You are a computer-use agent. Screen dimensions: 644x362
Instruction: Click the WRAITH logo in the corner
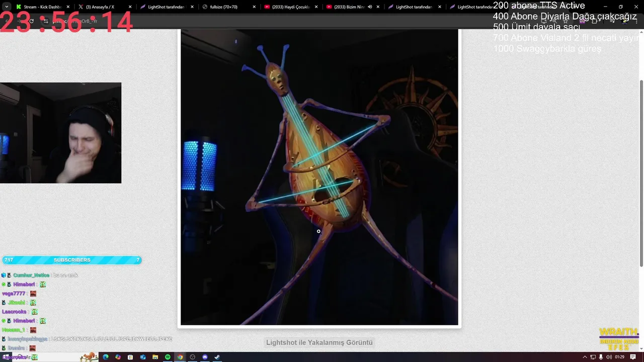pos(619,339)
